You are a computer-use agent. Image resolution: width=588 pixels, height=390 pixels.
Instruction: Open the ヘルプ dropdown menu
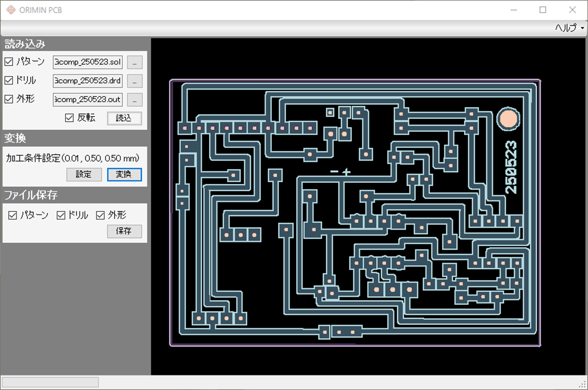[569, 28]
